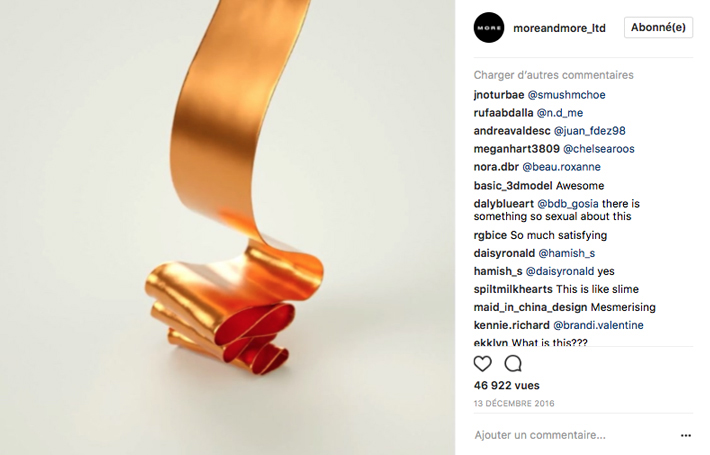710x455 pixels.
Task: Like the post with the heart icon
Action: [x=482, y=364]
